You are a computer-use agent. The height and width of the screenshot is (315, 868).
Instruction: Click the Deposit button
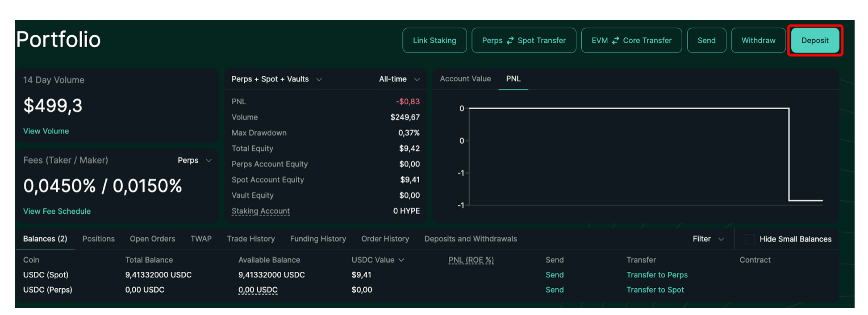click(814, 41)
